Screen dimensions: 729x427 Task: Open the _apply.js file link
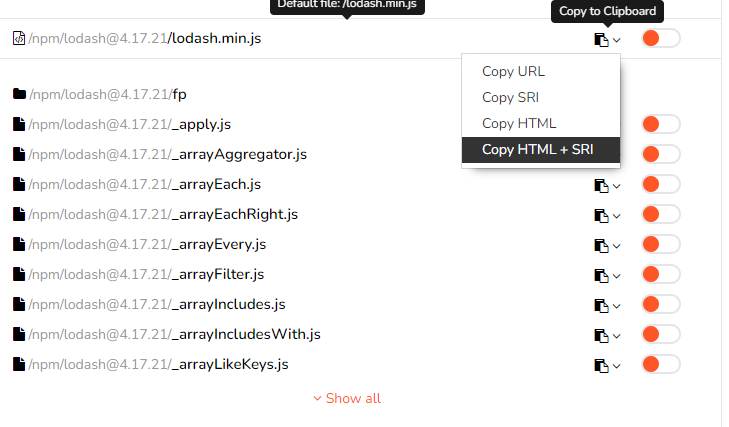click(130, 124)
